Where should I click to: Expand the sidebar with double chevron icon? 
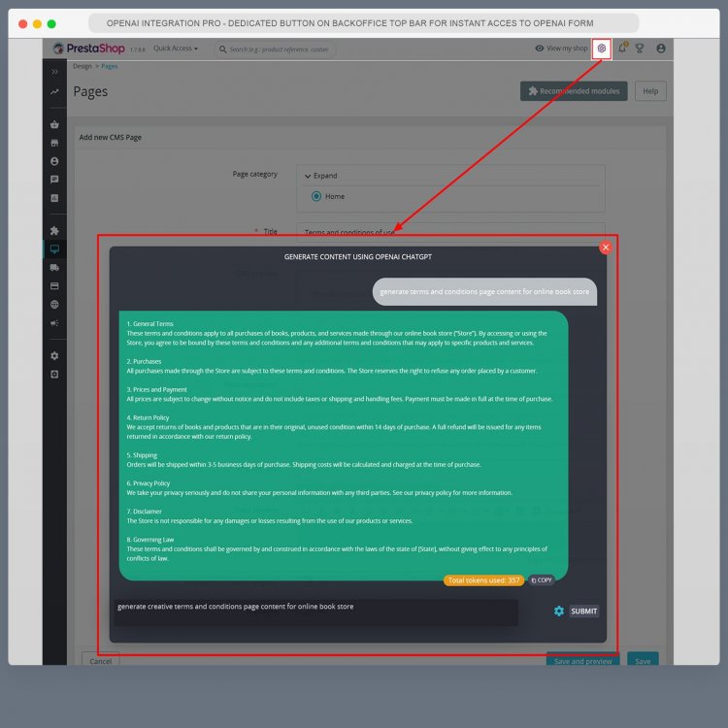click(x=54, y=72)
